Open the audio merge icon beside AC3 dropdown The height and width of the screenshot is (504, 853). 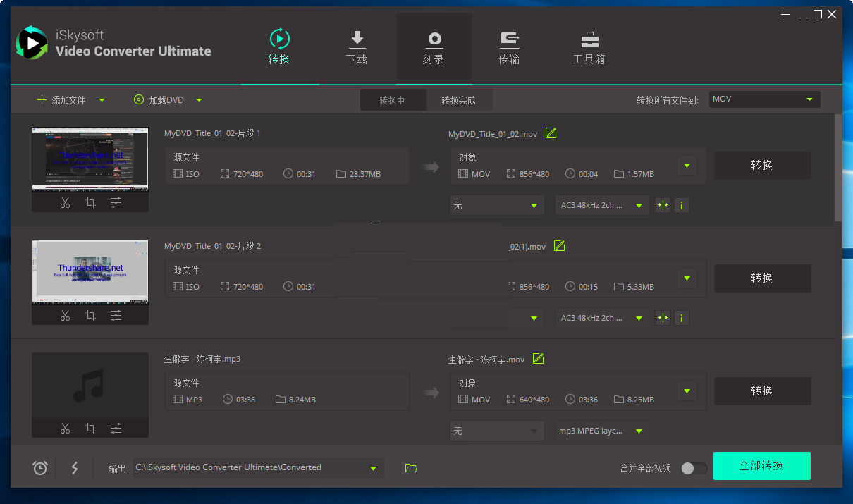tap(662, 204)
